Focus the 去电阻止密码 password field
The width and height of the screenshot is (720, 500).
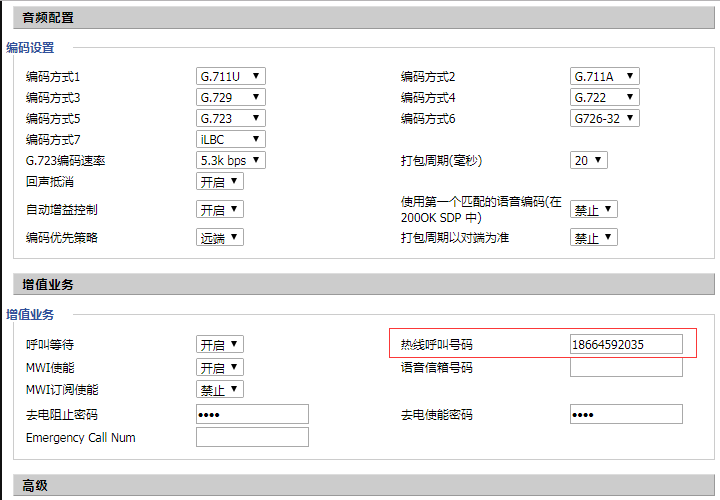[252, 414]
